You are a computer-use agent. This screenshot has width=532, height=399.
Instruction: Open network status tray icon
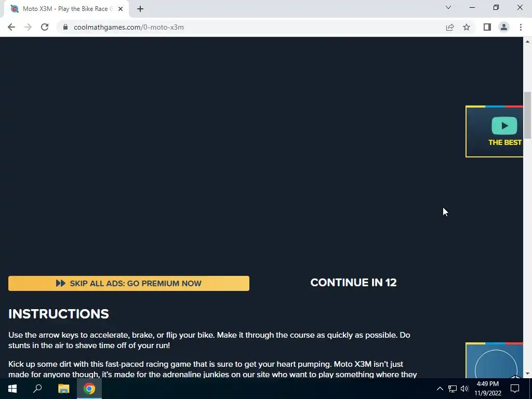click(453, 389)
